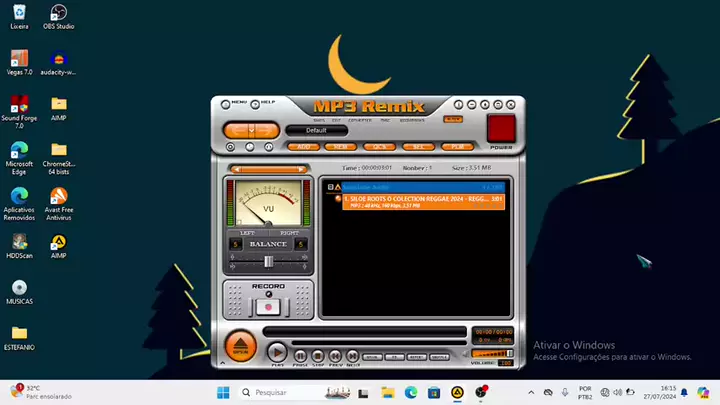
Task: Collapse the playlist group tree node
Action: pos(326,187)
